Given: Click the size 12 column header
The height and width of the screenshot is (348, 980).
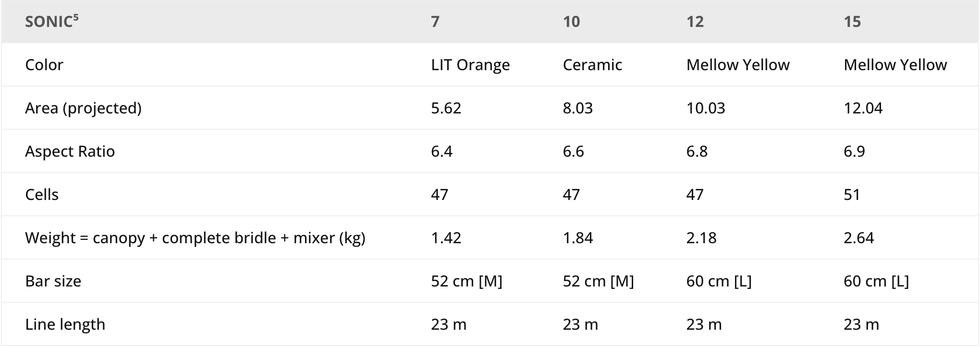Looking at the screenshot, I should coord(695,22).
